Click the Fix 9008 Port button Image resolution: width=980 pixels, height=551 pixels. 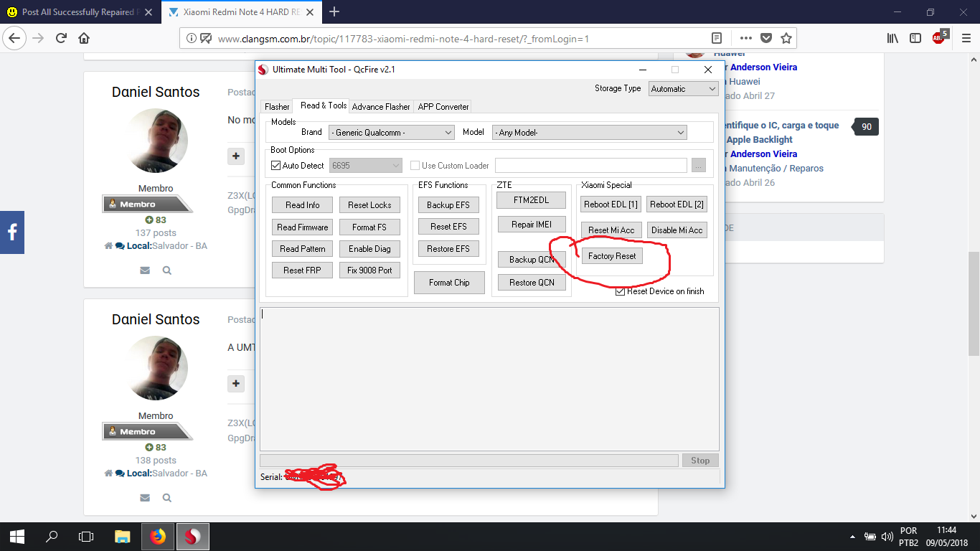pyautogui.click(x=369, y=270)
